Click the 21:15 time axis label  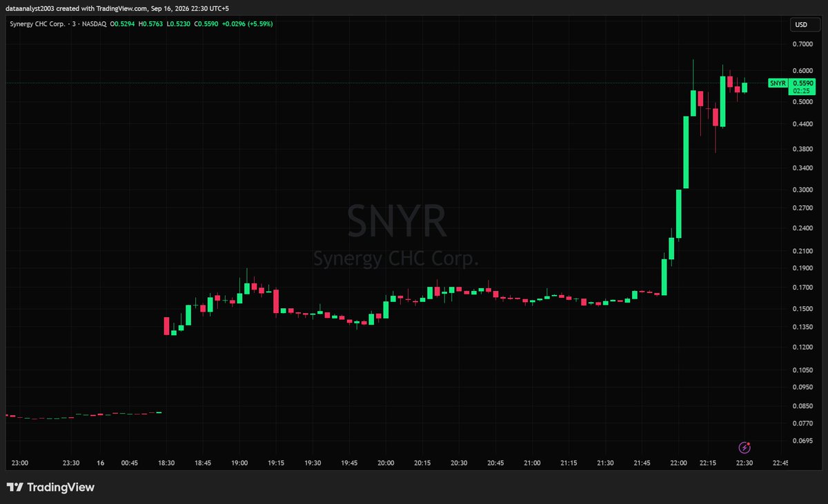click(x=569, y=463)
